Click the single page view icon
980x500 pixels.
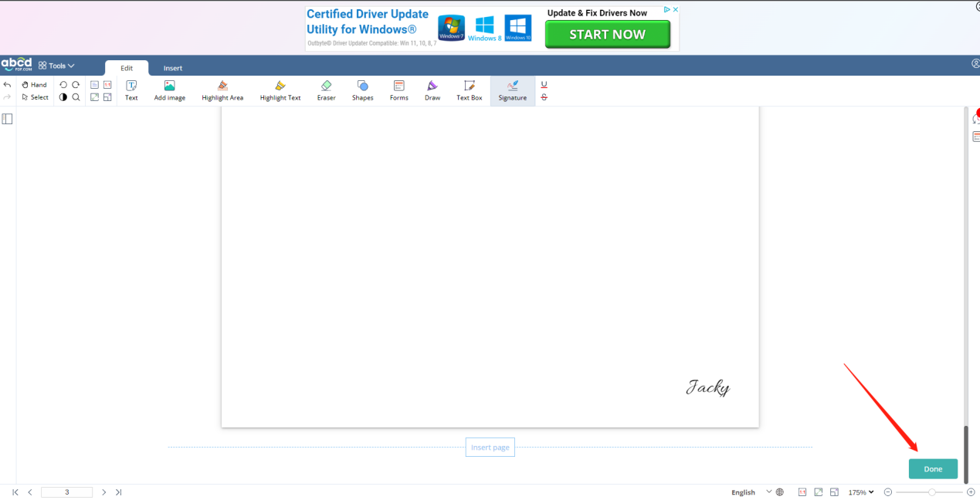coord(94,85)
